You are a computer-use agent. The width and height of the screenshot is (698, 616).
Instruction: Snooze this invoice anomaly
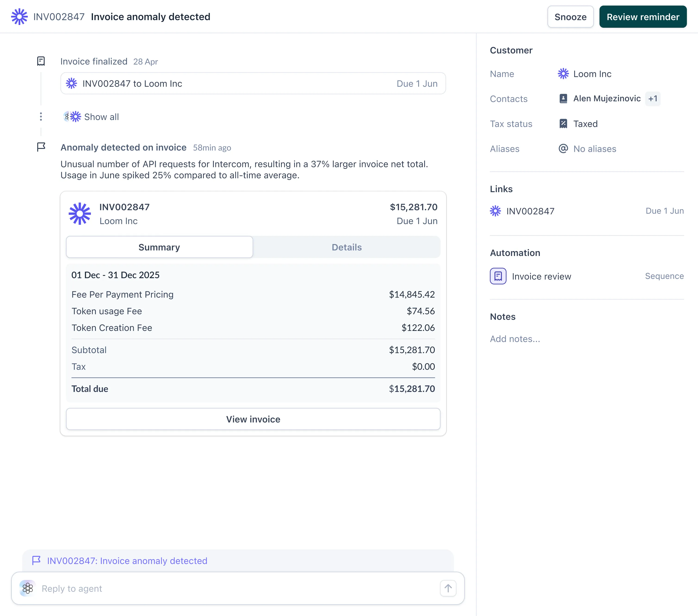pyautogui.click(x=570, y=17)
